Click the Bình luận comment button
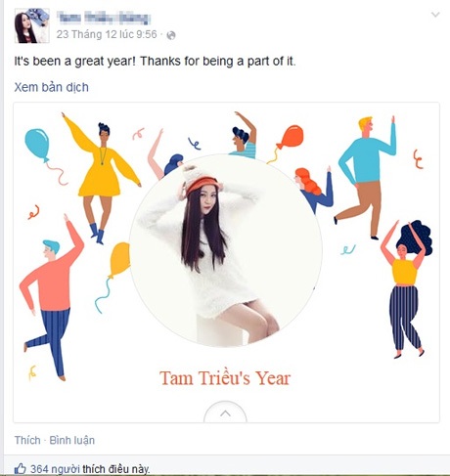Viewport: 450px width, 476px height. pyautogui.click(x=72, y=440)
